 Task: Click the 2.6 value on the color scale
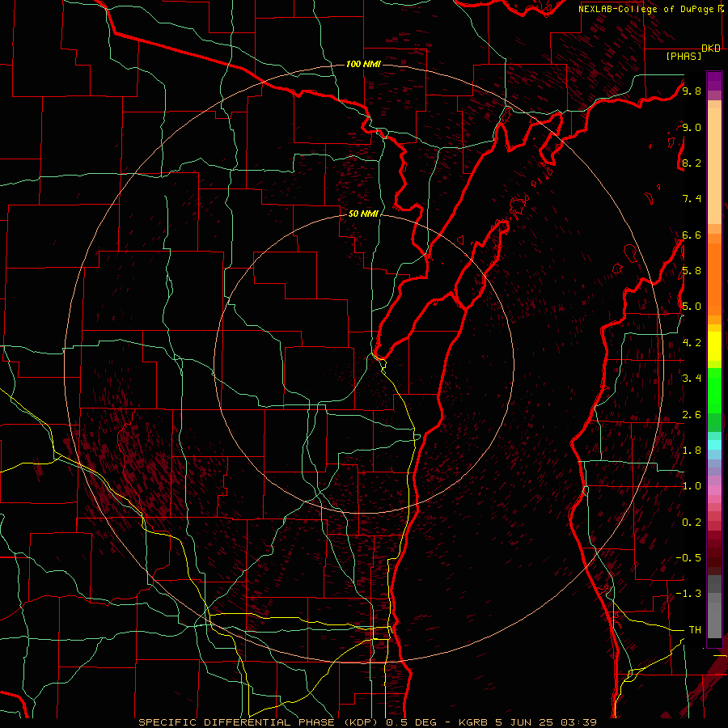click(x=692, y=414)
